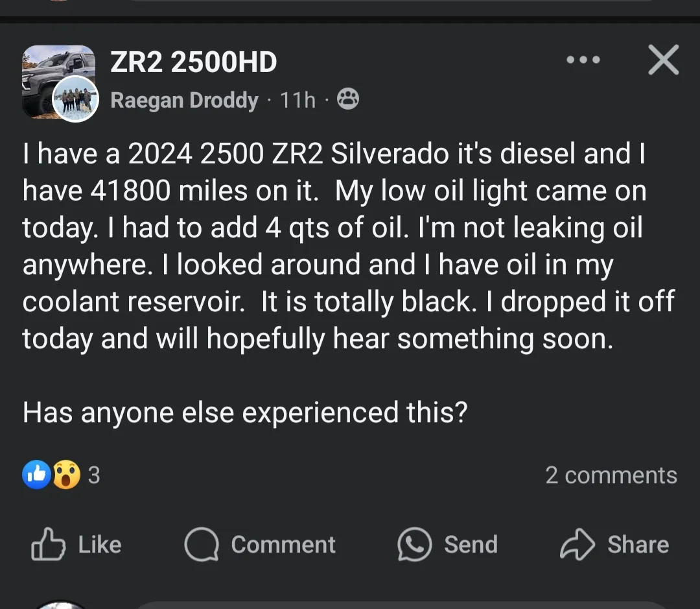Open the three-dots post options menu
The image size is (700, 609).
(583, 60)
